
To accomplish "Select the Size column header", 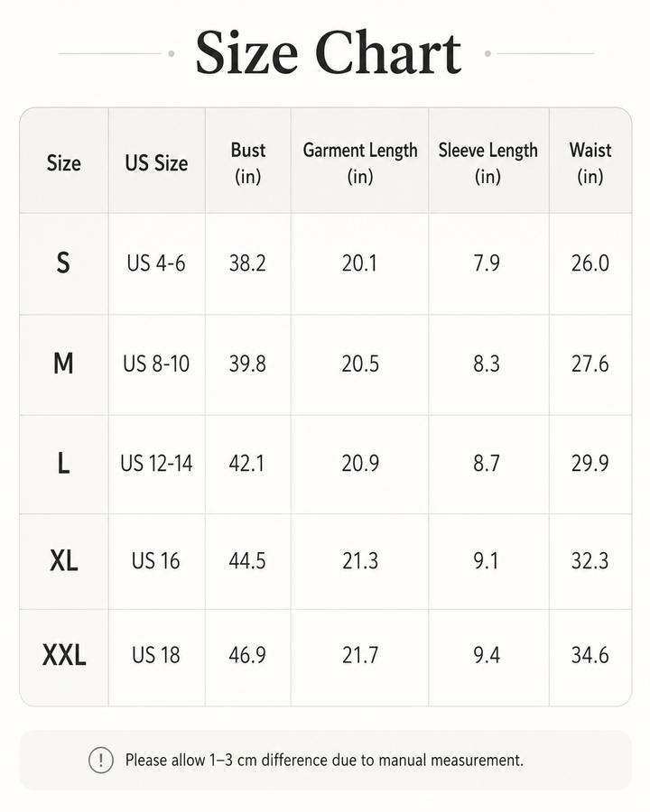I will (x=64, y=163).
